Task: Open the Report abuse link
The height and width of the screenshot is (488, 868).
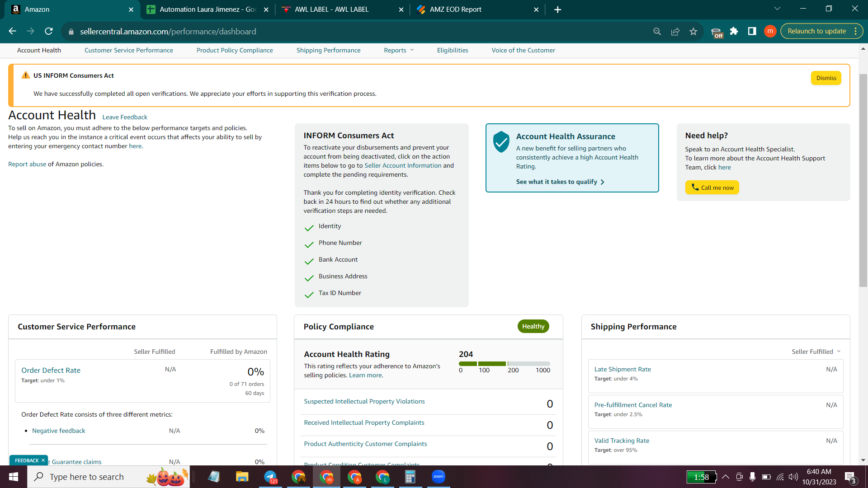Action: (27, 164)
